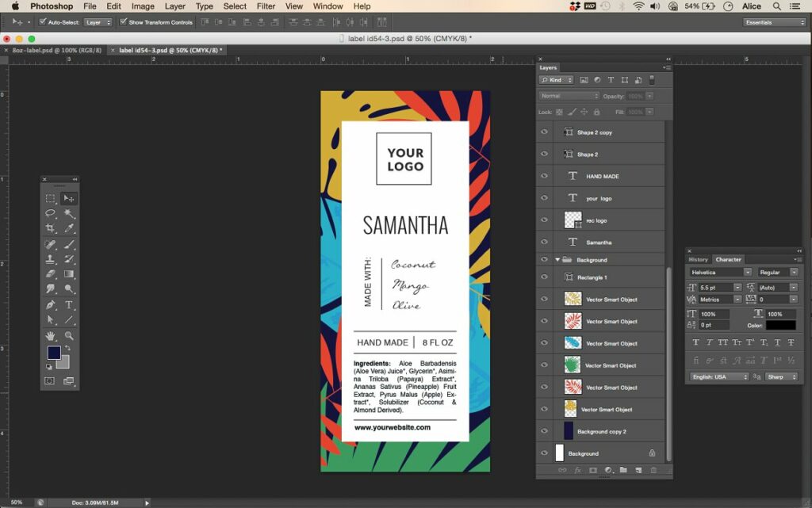Toggle the Show Transform Controls checkbox
This screenshot has height=508, width=812.
tap(124, 22)
